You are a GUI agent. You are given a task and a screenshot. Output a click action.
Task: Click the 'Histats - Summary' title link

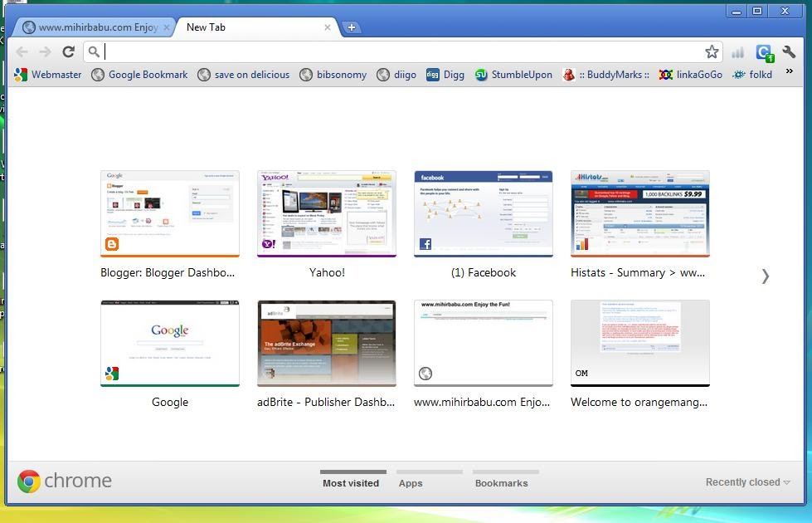tap(638, 272)
